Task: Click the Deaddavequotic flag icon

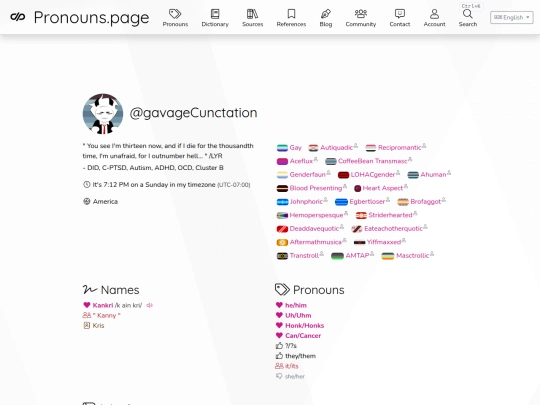Action: tap(282, 229)
